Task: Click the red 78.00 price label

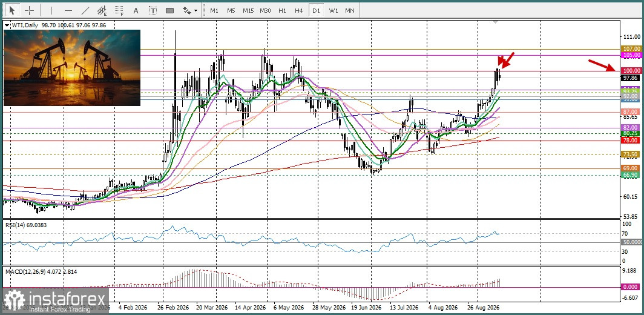Action: (631, 141)
